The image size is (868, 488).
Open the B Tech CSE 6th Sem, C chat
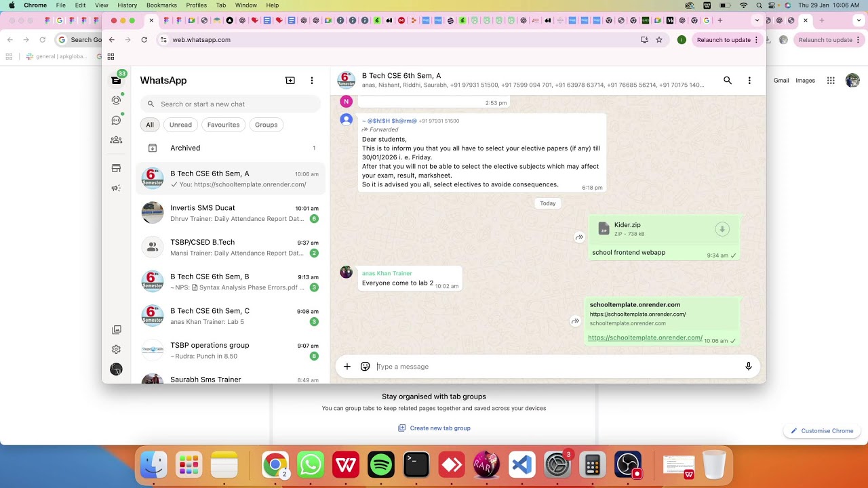(x=231, y=316)
